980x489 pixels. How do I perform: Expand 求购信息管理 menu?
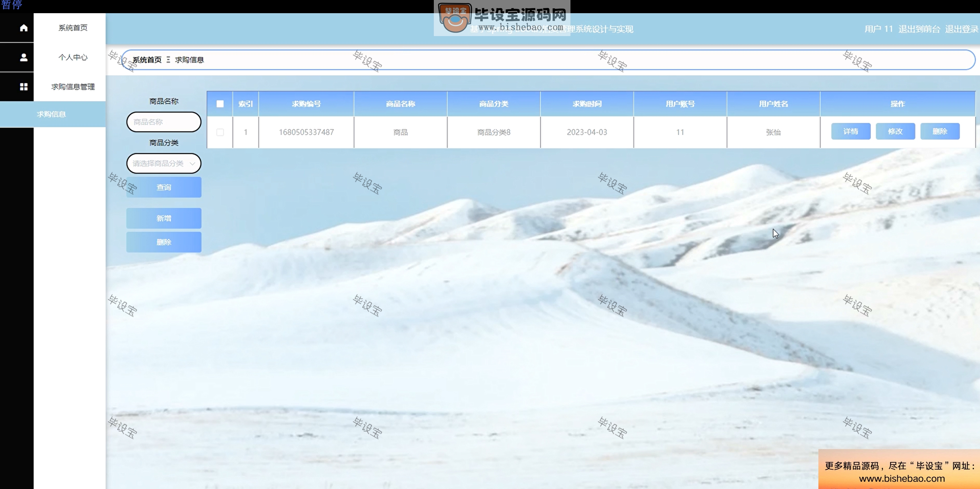(x=73, y=87)
